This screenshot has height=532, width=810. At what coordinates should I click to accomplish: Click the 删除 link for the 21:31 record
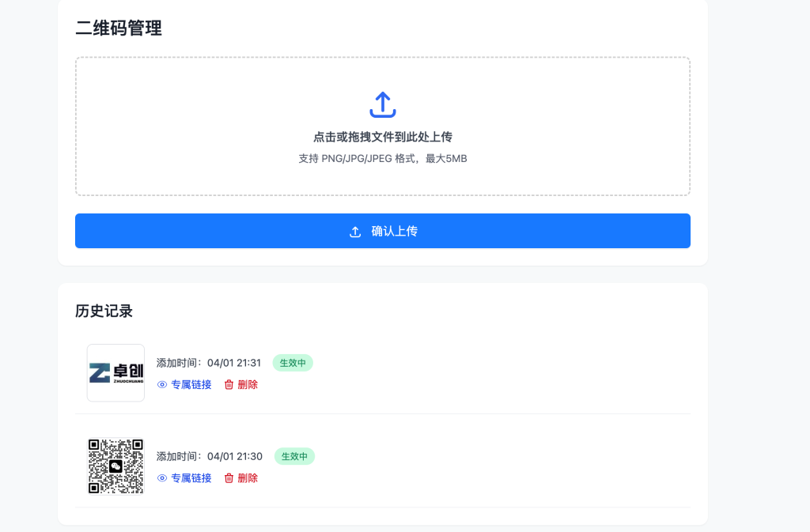click(x=248, y=384)
